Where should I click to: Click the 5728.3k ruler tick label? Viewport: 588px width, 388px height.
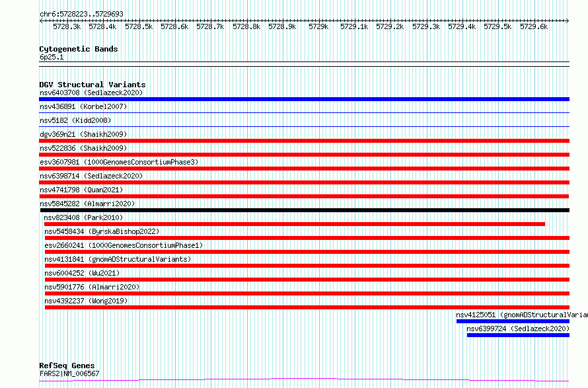67,26
